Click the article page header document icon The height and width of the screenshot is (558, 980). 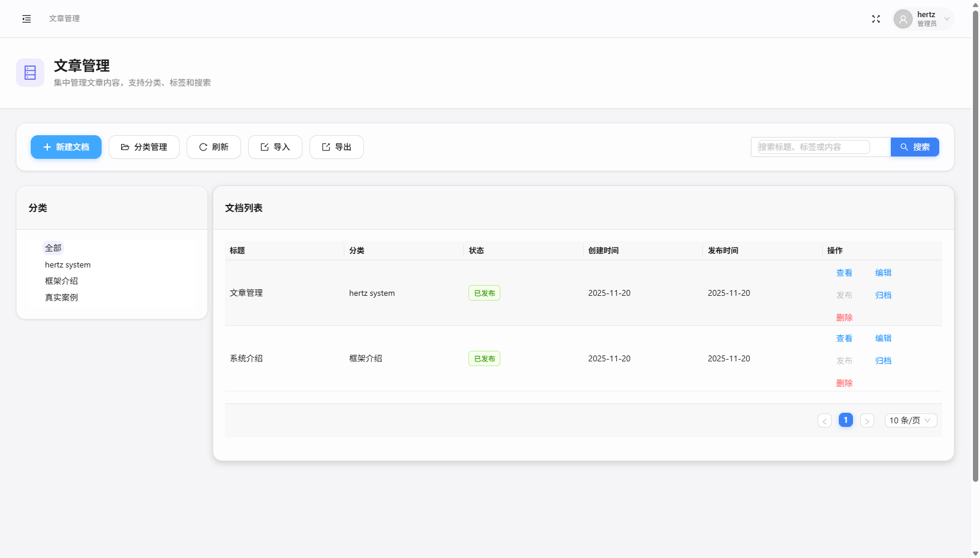point(30,72)
